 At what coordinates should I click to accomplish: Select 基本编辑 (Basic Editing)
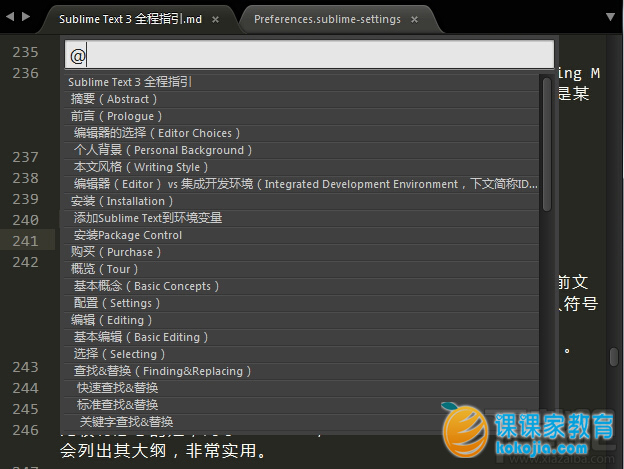click(x=302, y=338)
